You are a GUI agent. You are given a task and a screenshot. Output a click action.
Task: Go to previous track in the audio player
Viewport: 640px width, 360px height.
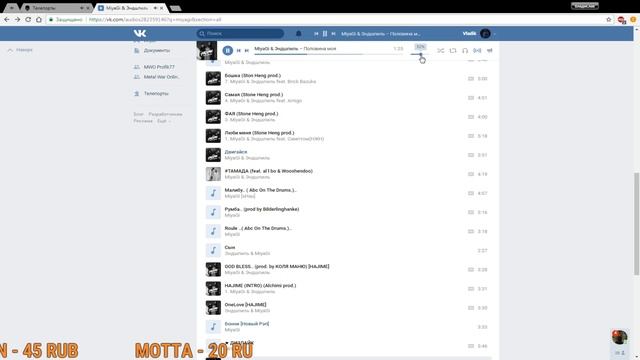tap(239, 50)
